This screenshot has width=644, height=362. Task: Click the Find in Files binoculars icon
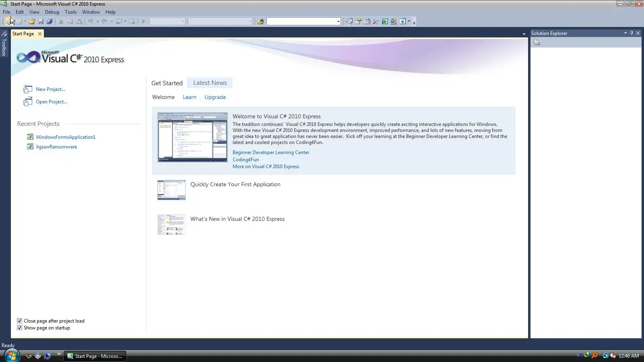[261, 21]
